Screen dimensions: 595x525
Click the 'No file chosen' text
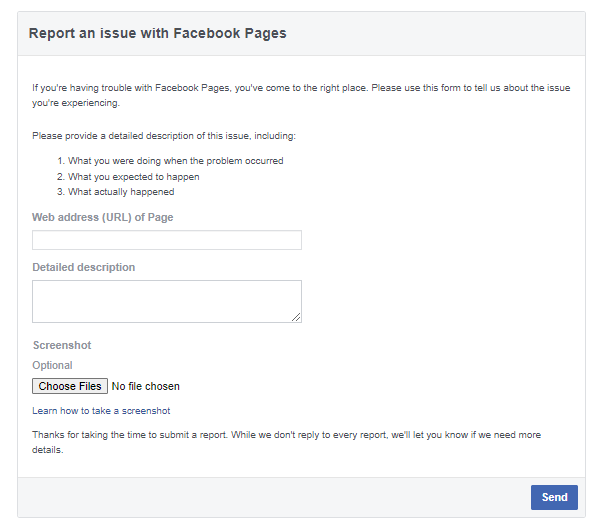pos(146,386)
